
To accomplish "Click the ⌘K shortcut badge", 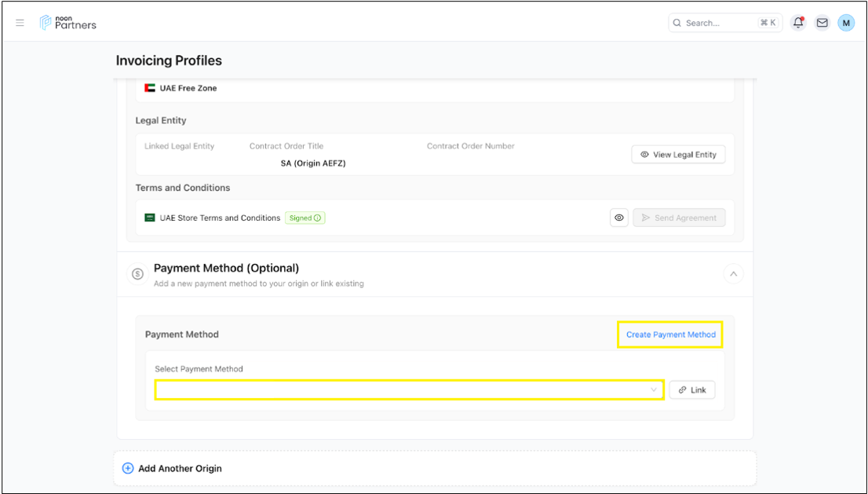I will click(x=768, y=23).
